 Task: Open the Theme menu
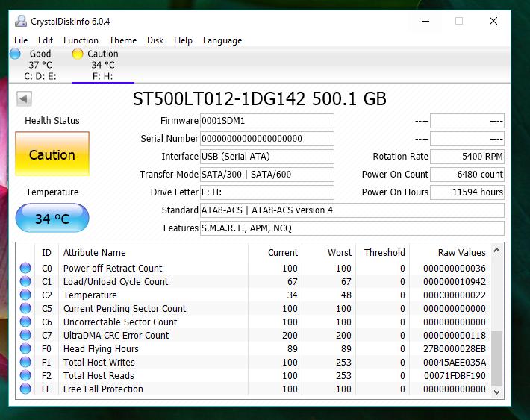click(x=122, y=40)
